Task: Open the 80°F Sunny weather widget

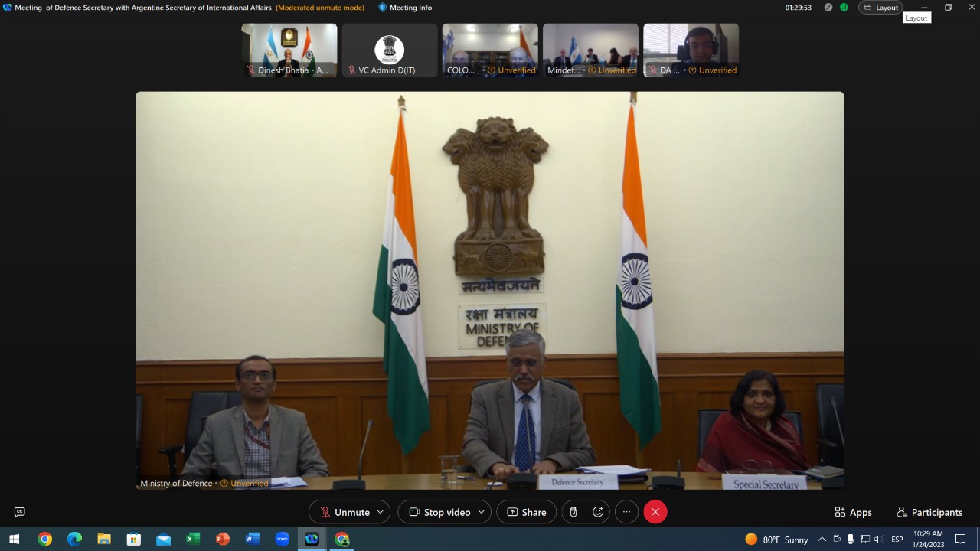Action: [x=776, y=540]
